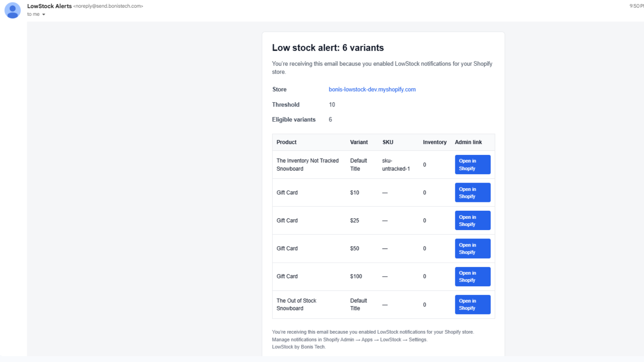Open the $100 Gift Card in Shopify
This screenshot has width=644, height=362.
coord(472,276)
